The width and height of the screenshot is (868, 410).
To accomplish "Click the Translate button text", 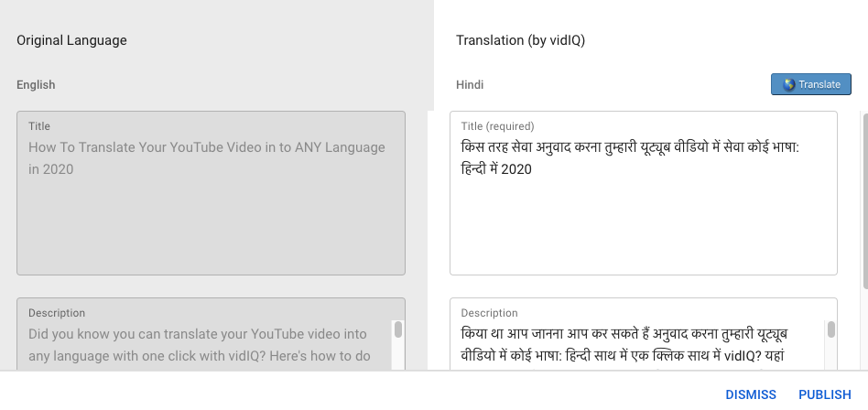I will point(819,85).
